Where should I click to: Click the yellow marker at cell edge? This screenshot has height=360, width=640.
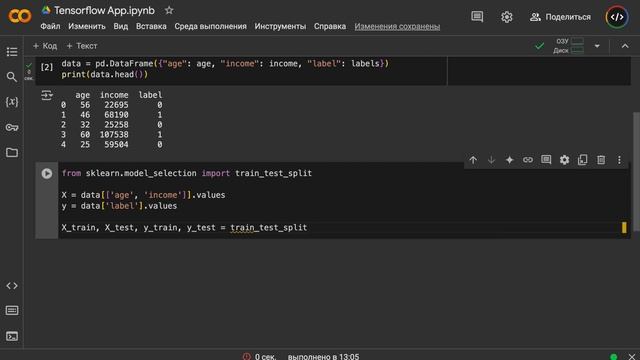(624, 228)
